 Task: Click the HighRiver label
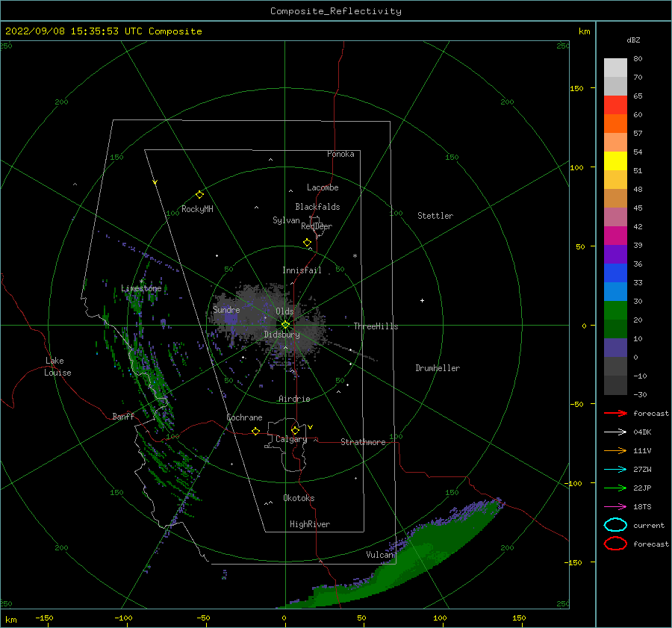point(310,524)
